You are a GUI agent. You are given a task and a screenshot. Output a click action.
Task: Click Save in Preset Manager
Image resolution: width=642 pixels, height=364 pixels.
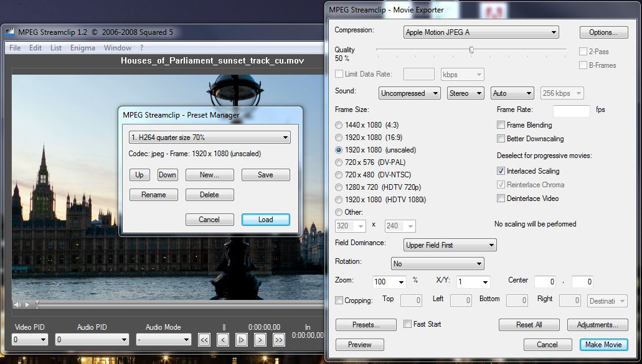266,175
